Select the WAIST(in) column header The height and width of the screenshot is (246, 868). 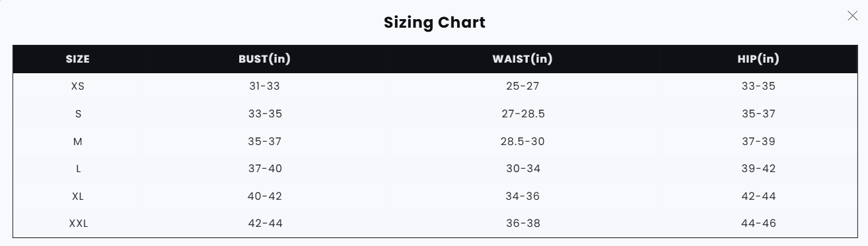tap(523, 59)
